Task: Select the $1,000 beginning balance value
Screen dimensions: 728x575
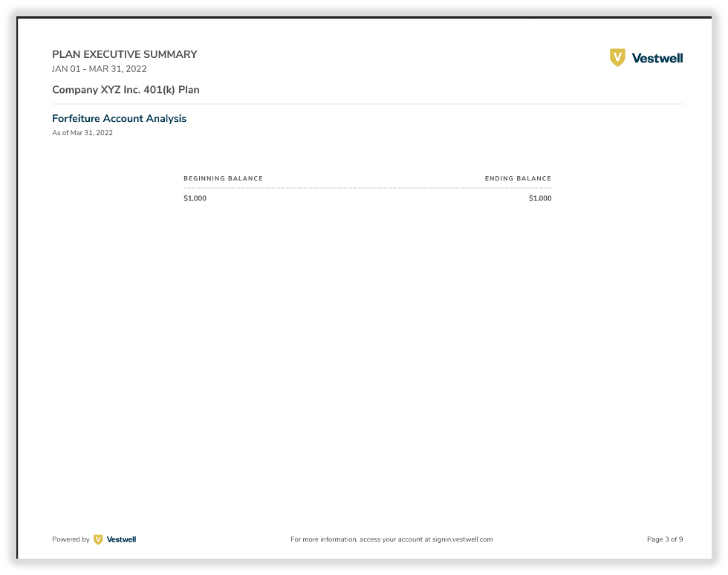Action: point(195,198)
